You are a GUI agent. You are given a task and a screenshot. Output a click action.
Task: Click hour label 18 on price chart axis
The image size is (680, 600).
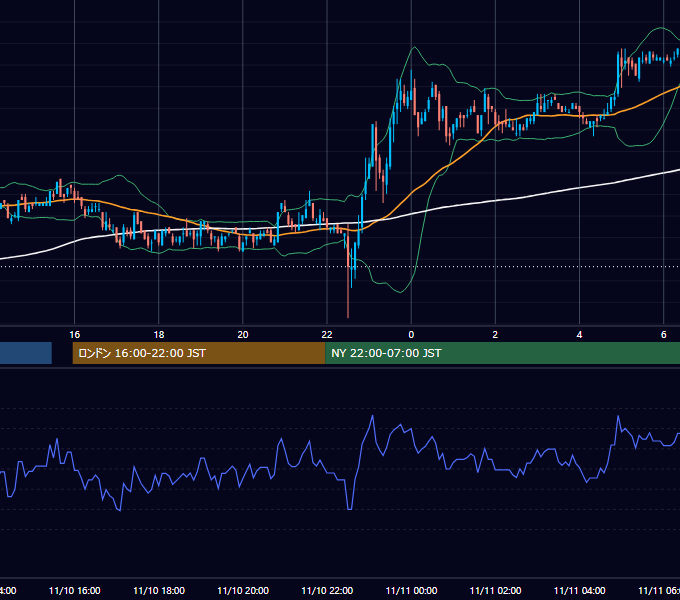coord(159,334)
